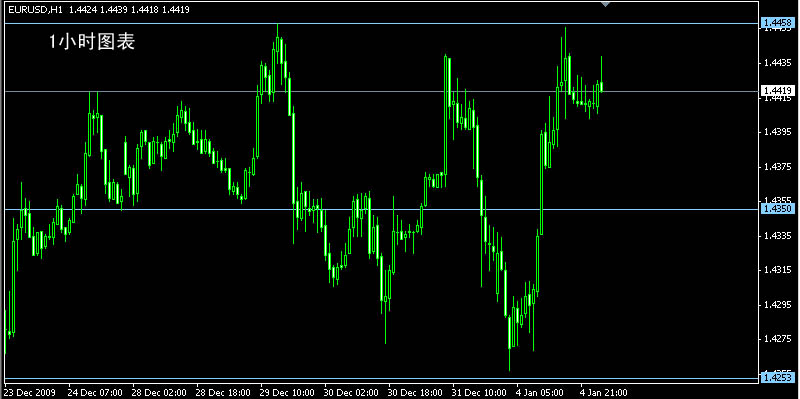
Task: Click the chart shift triangle marker at top
Action: [606, 4]
